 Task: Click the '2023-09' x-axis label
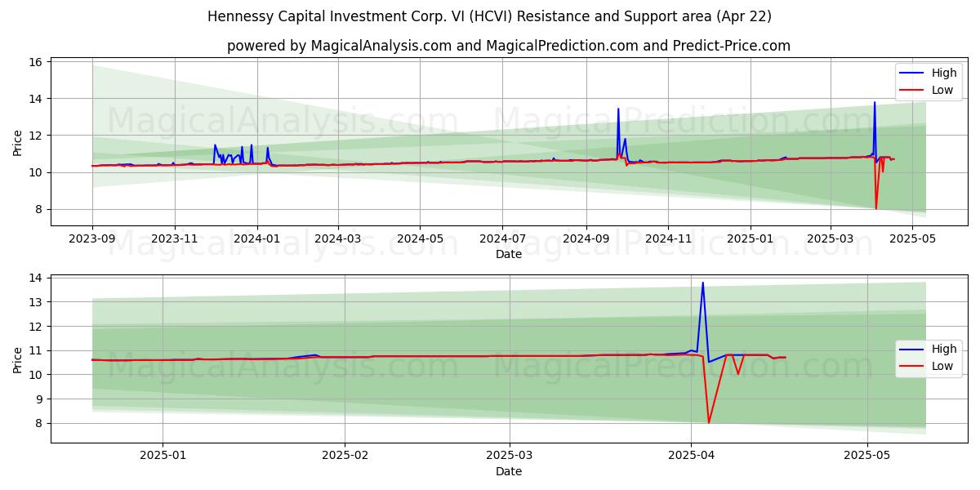92,239
